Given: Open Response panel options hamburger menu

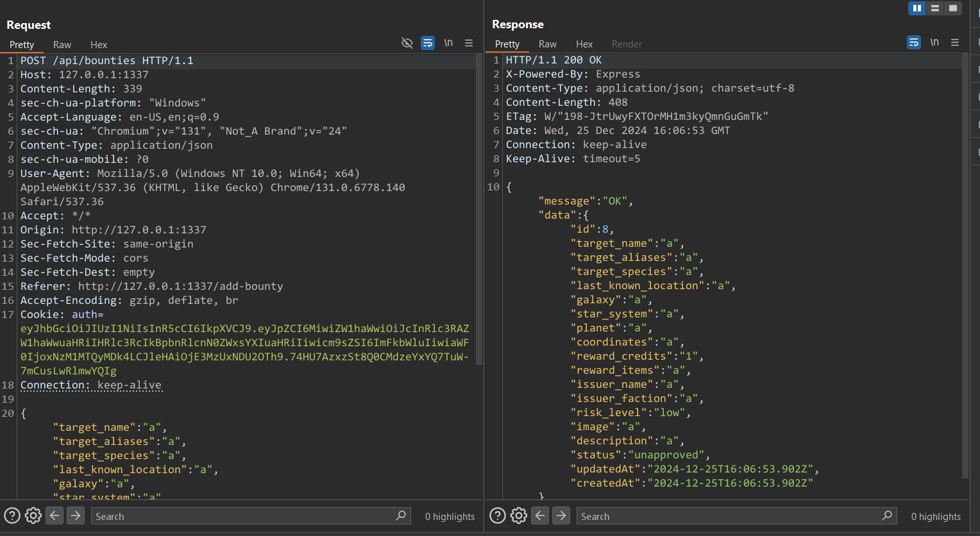Looking at the screenshot, I should [x=955, y=42].
